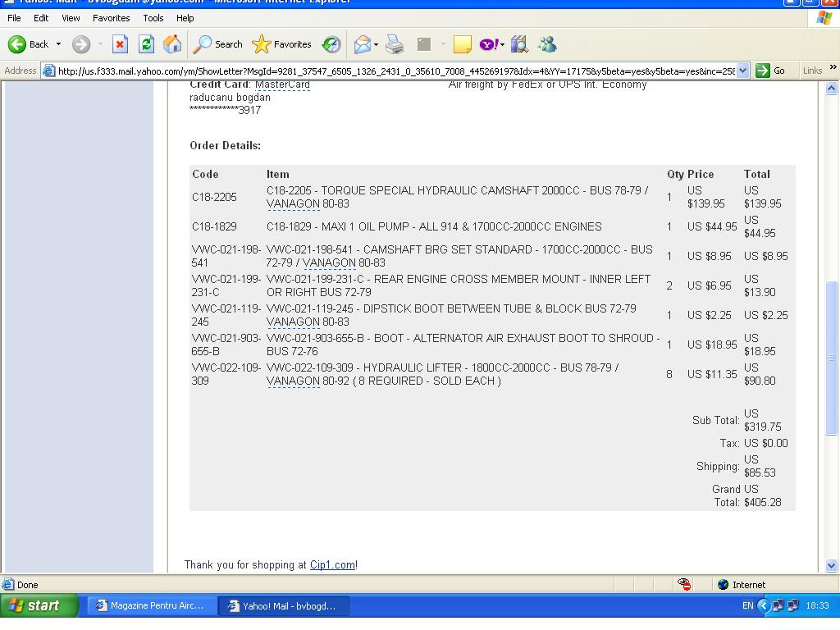Open the Windows start menu
The image size is (840, 630).
coord(39,606)
